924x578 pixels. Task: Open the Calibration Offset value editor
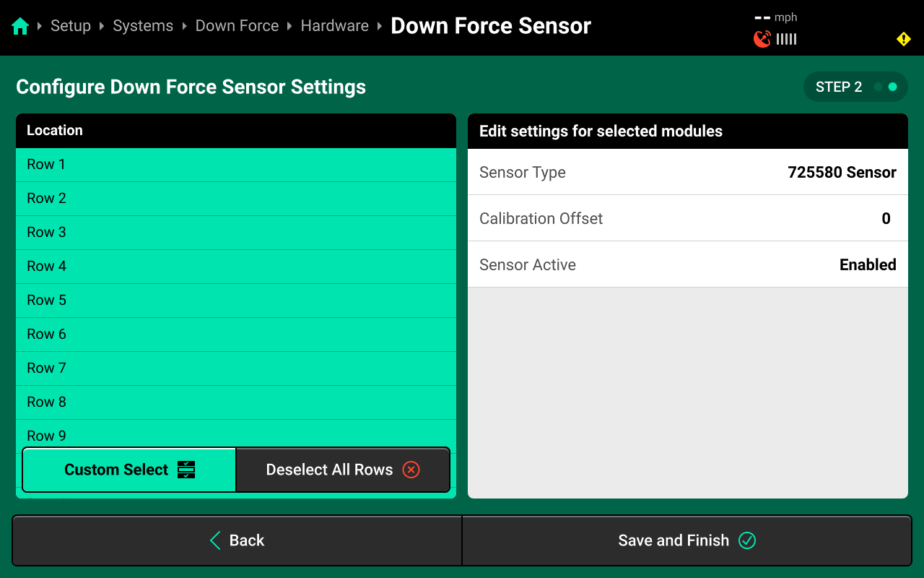pos(687,218)
